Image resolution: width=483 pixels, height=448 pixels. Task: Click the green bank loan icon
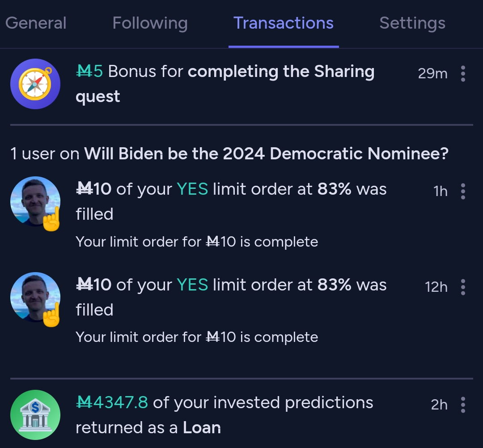(35, 415)
